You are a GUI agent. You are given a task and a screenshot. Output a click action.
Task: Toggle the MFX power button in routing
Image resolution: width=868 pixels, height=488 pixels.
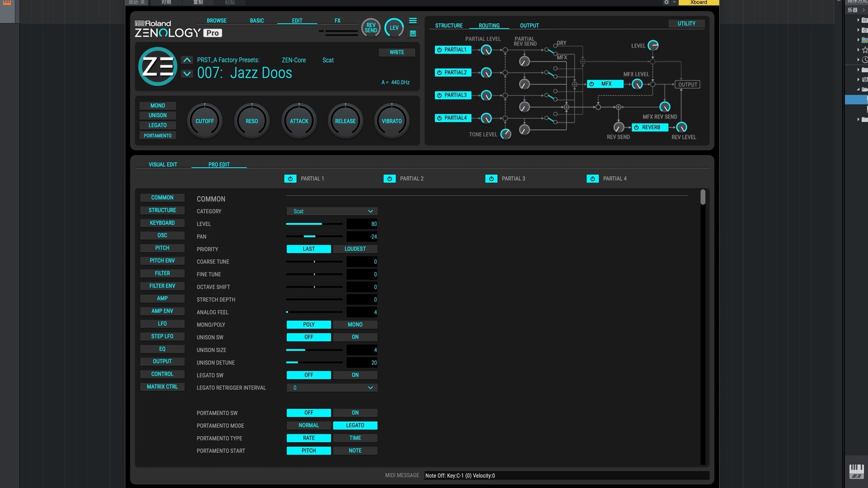coord(592,84)
